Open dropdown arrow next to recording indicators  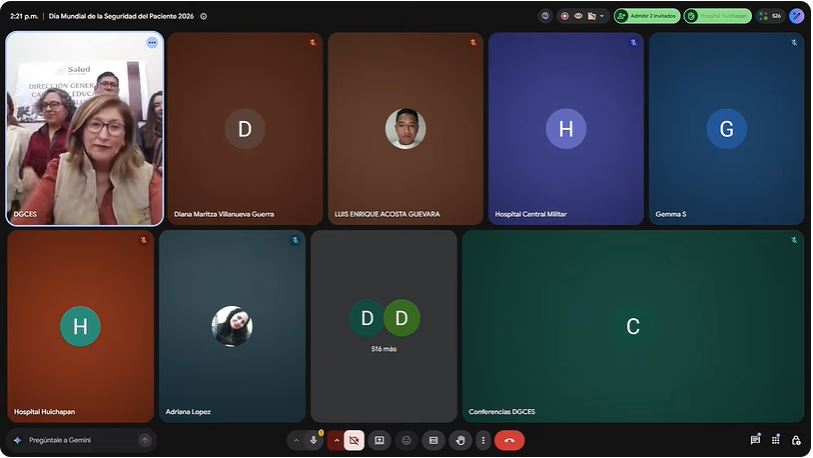tap(601, 16)
